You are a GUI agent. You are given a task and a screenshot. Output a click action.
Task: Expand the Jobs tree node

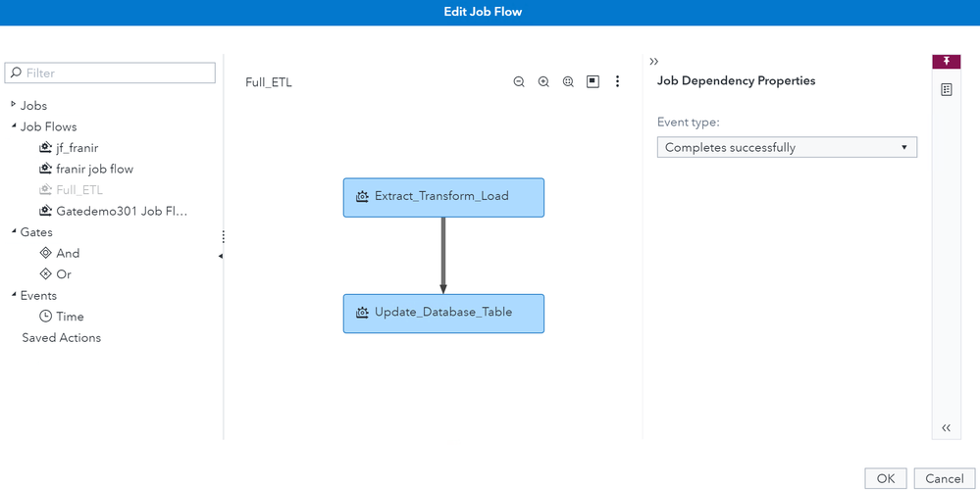(x=13, y=105)
